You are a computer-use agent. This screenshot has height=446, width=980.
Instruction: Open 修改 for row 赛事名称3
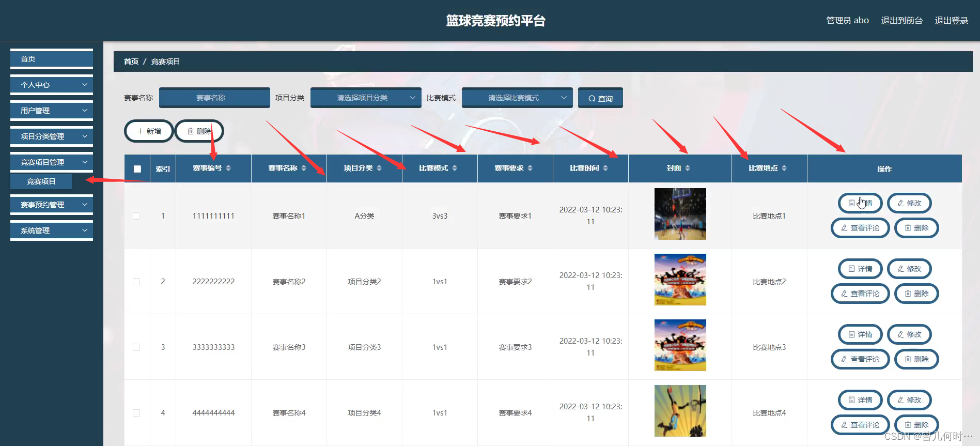(x=909, y=334)
